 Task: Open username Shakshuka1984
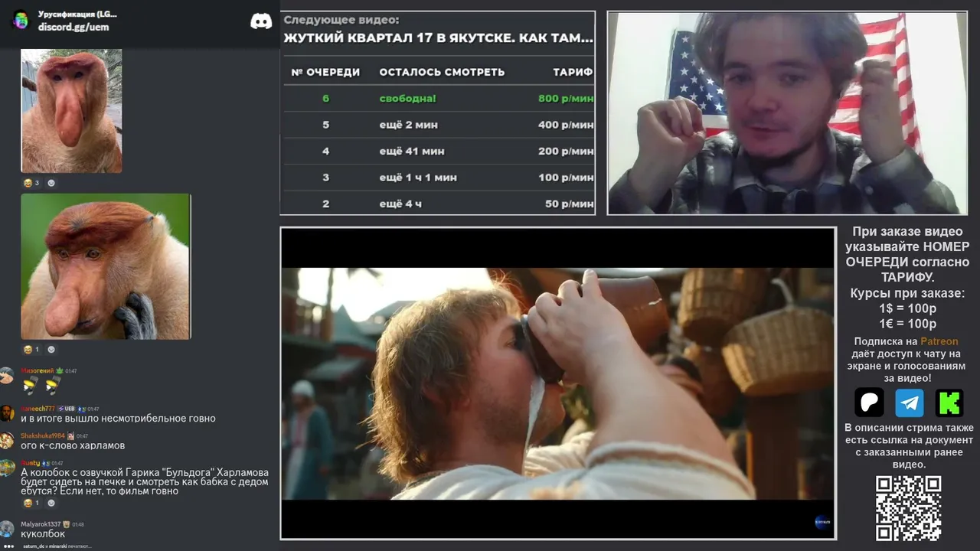coord(43,435)
